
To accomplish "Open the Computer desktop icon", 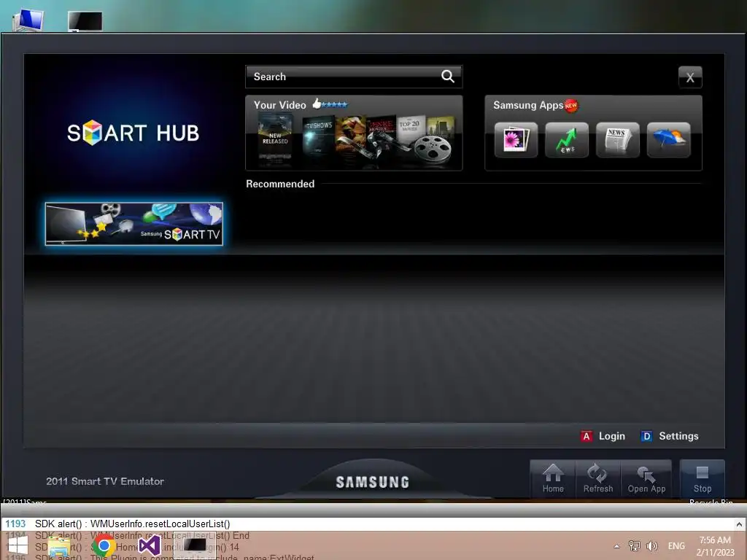I will [28, 20].
